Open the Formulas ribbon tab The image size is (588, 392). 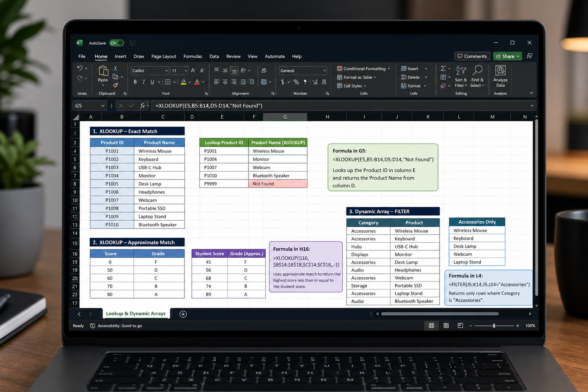193,56
